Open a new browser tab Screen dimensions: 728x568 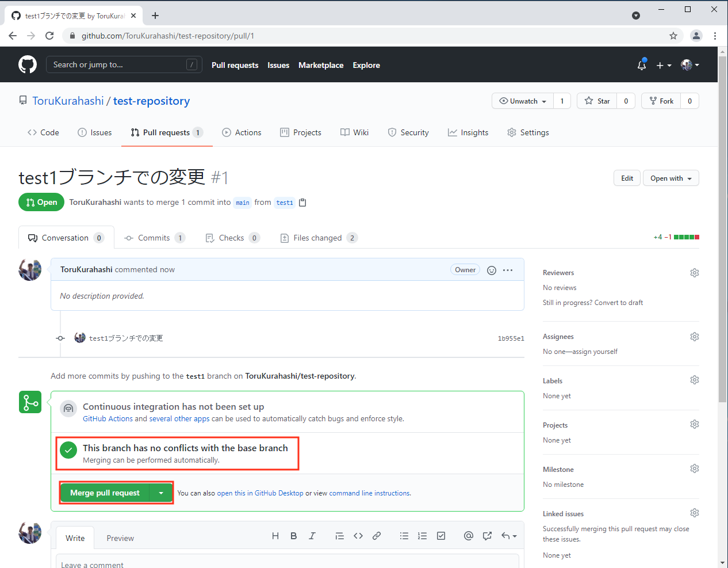point(155,16)
